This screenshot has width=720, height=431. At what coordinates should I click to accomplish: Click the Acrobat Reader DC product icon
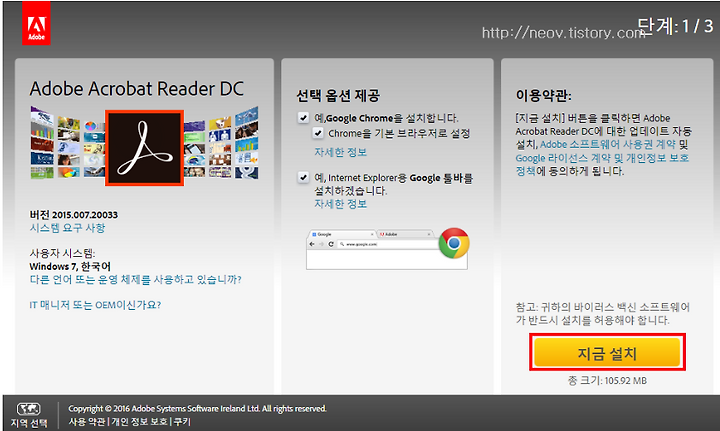pyautogui.click(x=145, y=148)
